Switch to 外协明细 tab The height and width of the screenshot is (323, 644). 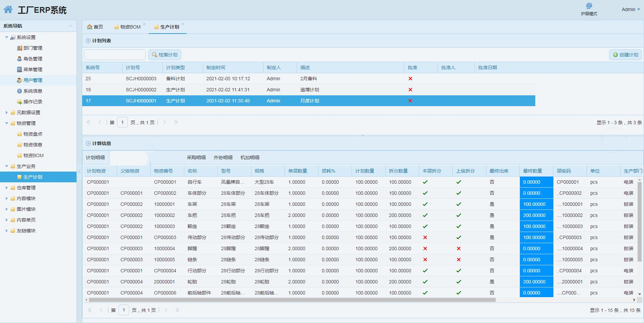[x=223, y=157]
